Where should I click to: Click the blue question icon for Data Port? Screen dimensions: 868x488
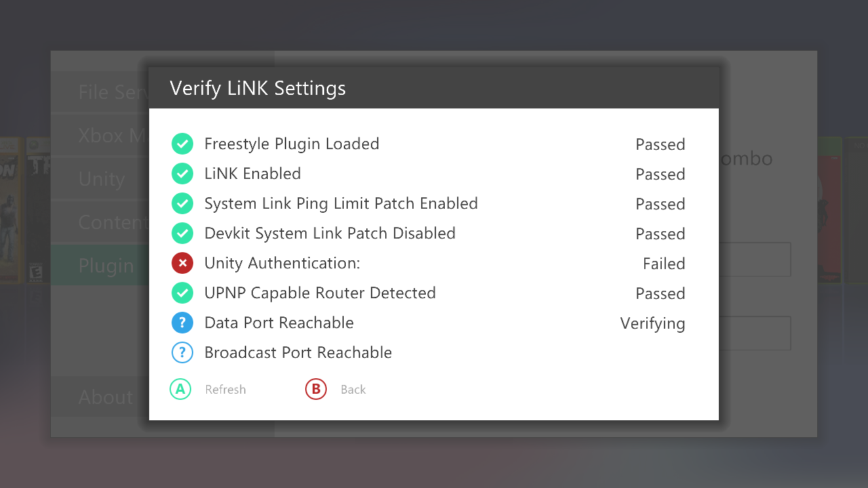point(182,323)
